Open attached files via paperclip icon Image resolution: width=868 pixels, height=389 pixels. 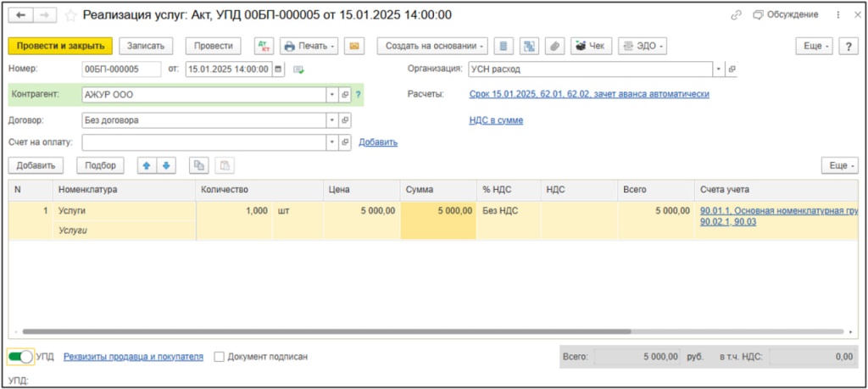[555, 46]
